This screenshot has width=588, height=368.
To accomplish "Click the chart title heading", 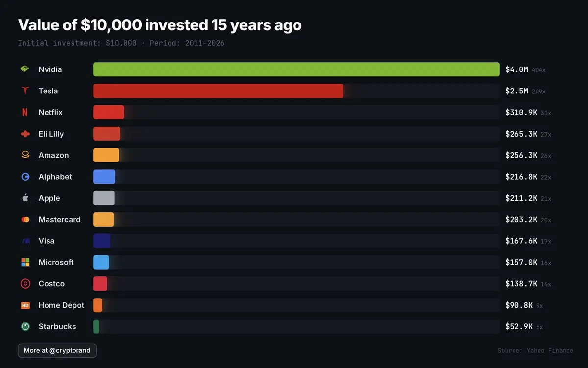I will coord(160,25).
